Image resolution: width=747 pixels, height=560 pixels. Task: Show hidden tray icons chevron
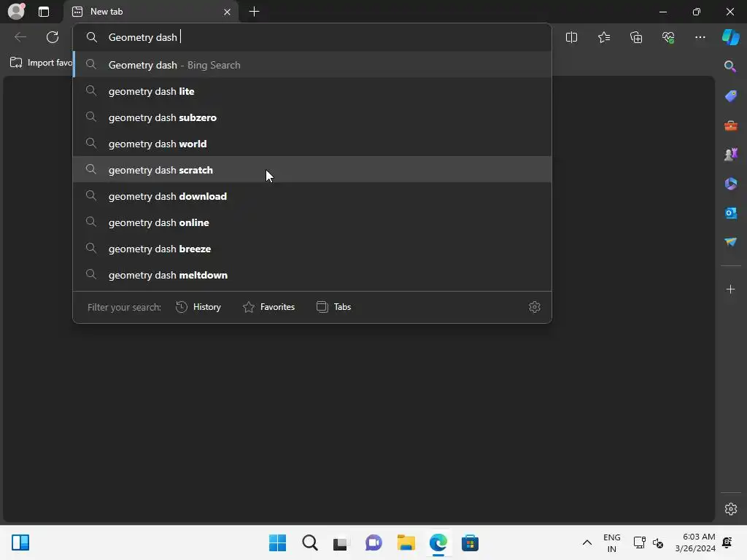(587, 542)
